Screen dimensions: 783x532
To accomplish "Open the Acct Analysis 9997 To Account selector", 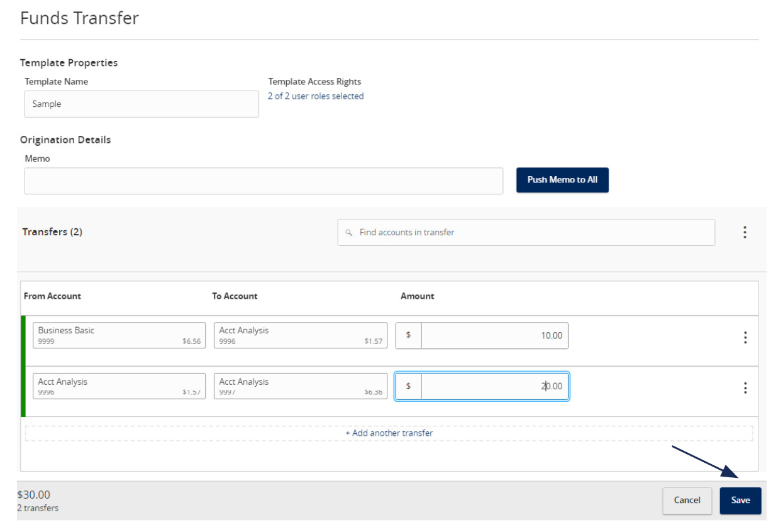I will [300, 386].
